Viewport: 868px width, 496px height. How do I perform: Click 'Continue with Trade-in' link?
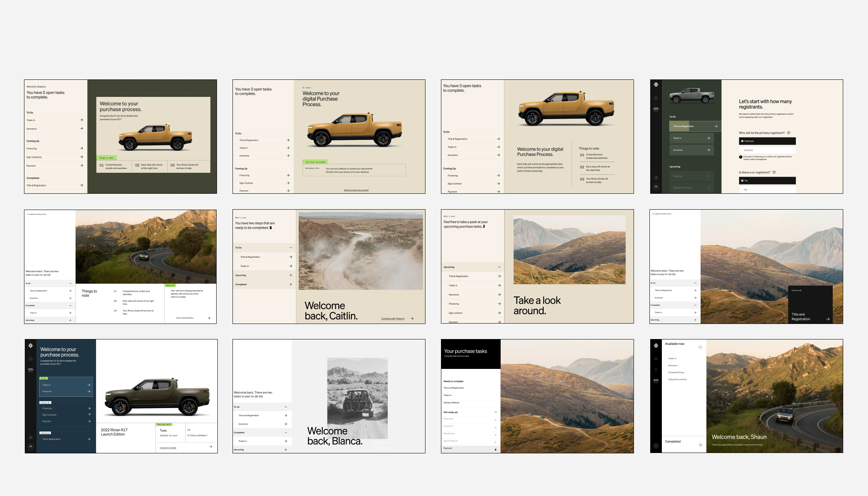click(x=393, y=319)
